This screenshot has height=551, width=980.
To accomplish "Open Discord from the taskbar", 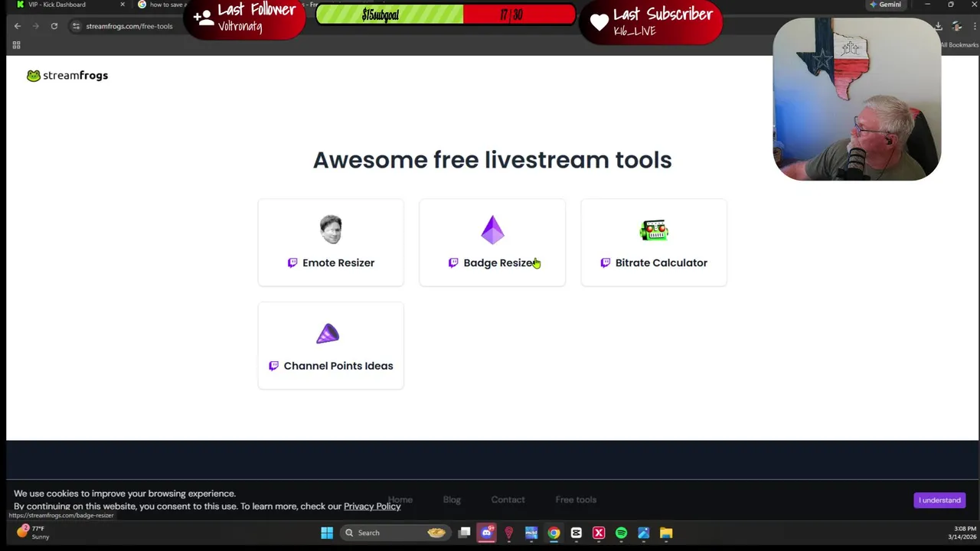I will pos(487,533).
